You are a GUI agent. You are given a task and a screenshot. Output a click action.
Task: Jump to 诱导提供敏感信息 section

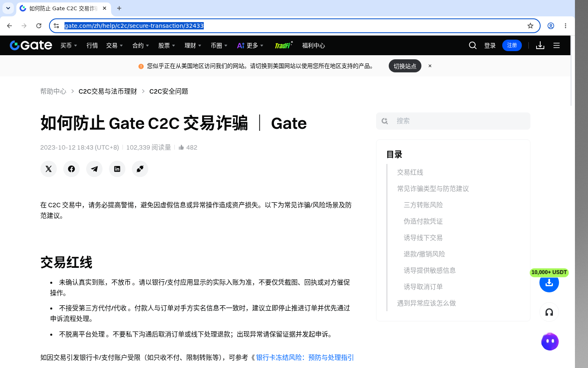coord(430,270)
